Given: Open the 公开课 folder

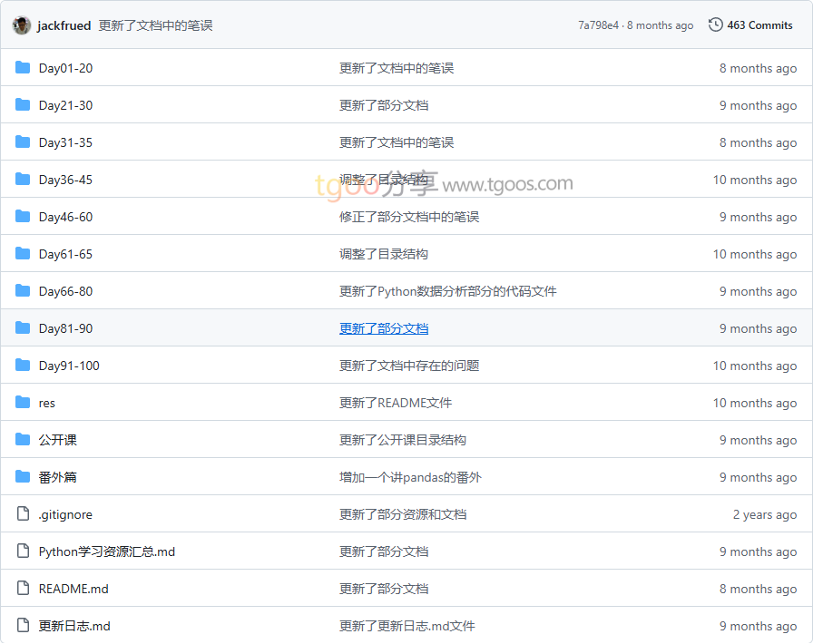Looking at the screenshot, I should pyautogui.click(x=57, y=440).
